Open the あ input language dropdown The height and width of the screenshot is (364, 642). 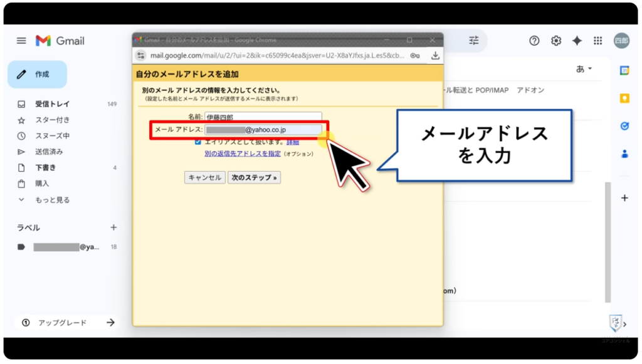point(584,68)
